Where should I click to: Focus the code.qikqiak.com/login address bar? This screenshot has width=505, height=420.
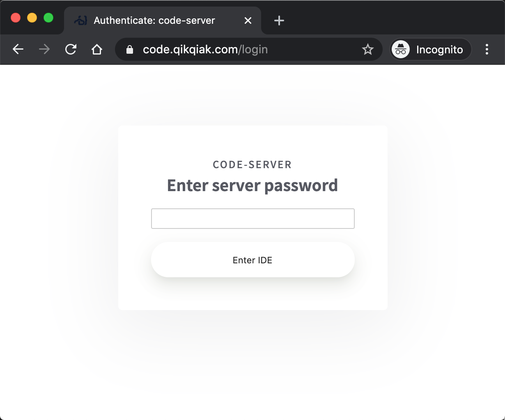pos(249,50)
